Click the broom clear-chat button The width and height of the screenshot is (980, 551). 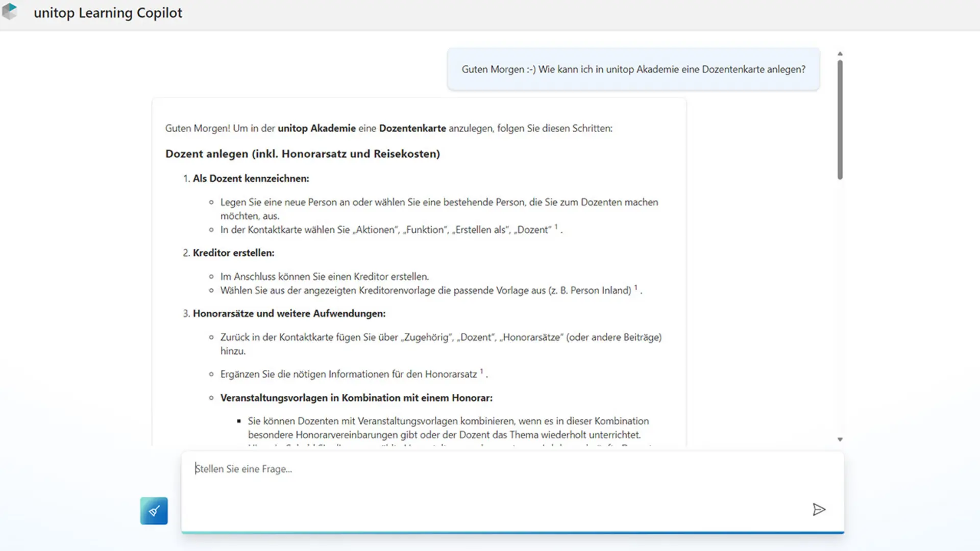pyautogui.click(x=154, y=511)
